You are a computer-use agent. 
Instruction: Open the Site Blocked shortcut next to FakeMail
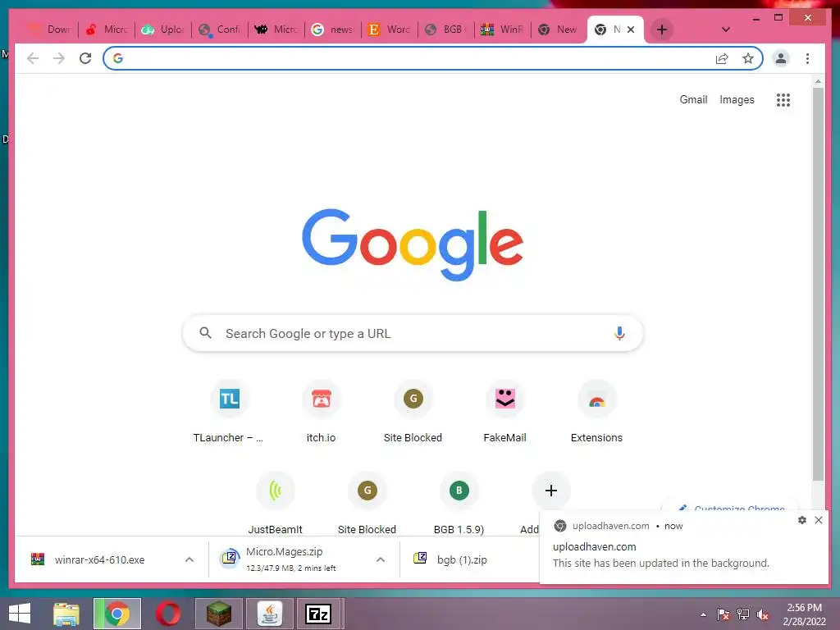coord(413,413)
